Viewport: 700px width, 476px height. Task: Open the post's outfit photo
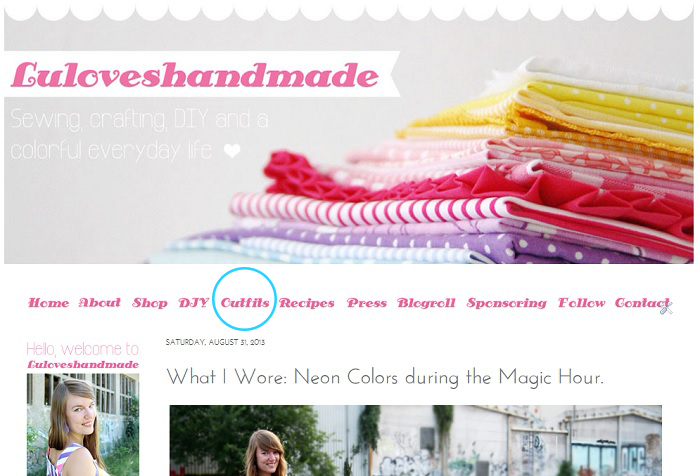(x=415, y=440)
